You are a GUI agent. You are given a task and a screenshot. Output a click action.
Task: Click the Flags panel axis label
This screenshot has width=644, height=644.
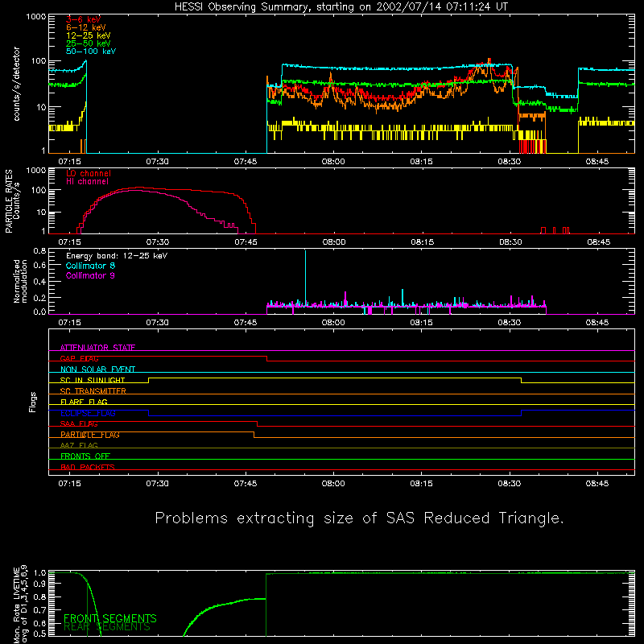pos(33,402)
